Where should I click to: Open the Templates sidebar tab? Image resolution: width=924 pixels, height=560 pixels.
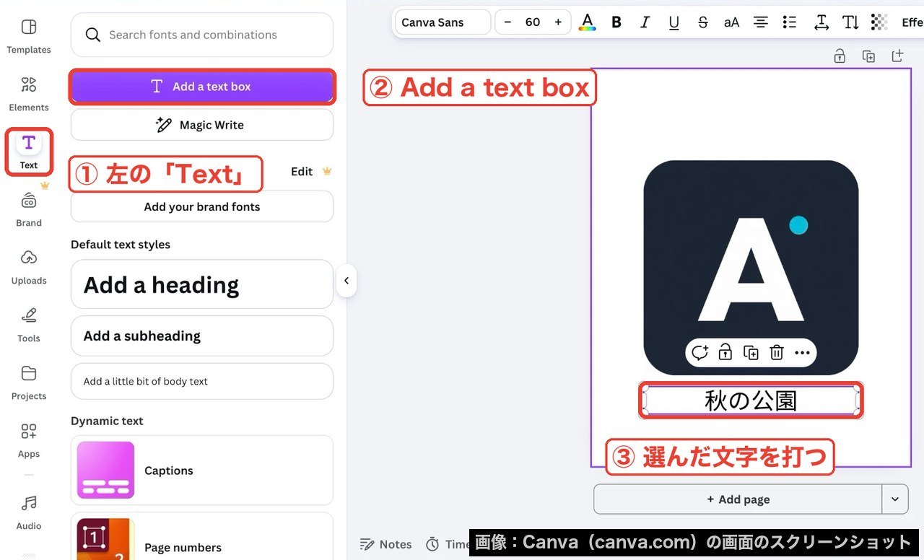click(29, 36)
